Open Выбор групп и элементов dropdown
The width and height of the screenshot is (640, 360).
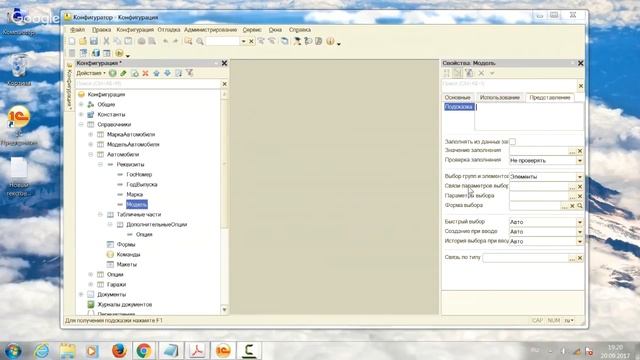click(580, 177)
